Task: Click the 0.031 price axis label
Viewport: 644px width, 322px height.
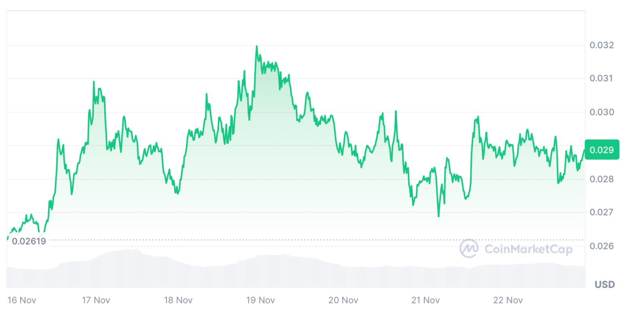Action: (x=602, y=78)
